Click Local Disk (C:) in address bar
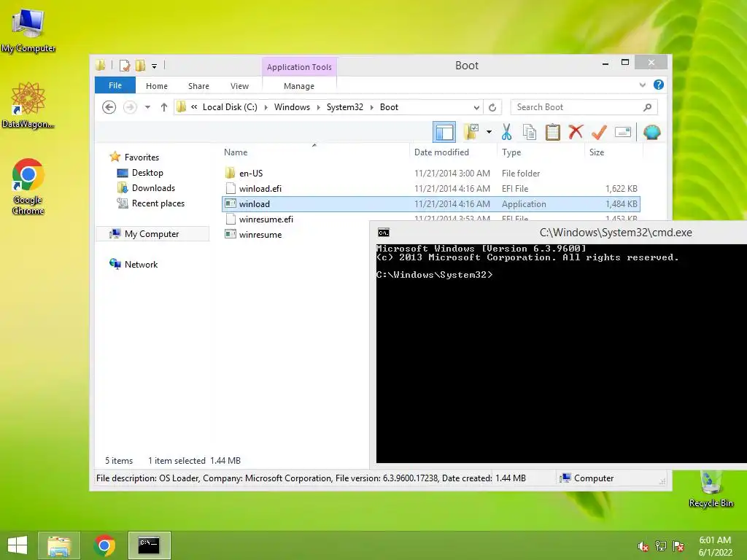The width and height of the screenshot is (747, 560). 230,107
